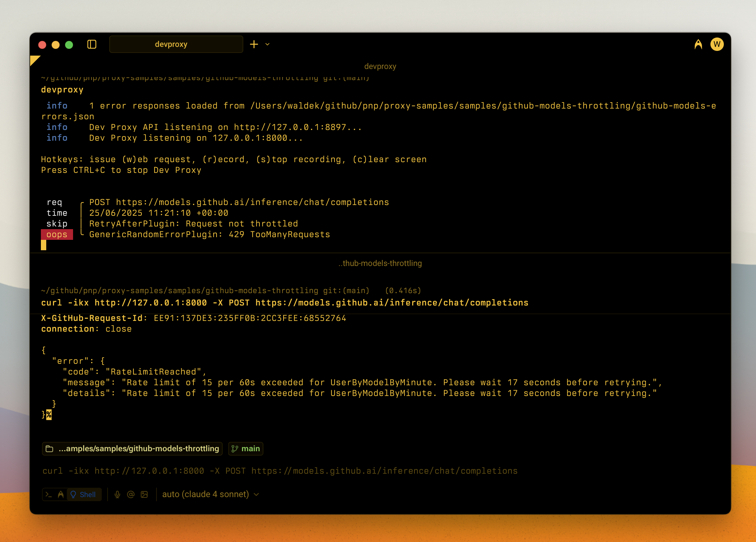Image resolution: width=756 pixels, height=542 pixels.
Task: Open the folder icon in the path chip
Action: [49, 449]
